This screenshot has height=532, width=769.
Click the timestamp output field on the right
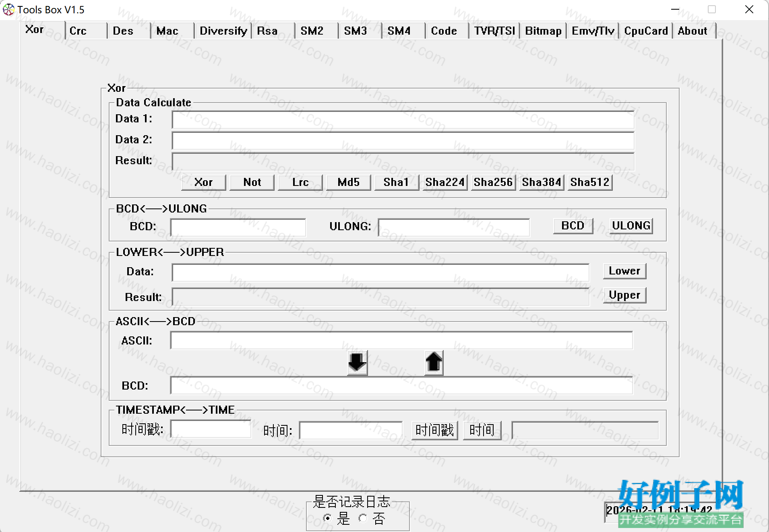(585, 431)
